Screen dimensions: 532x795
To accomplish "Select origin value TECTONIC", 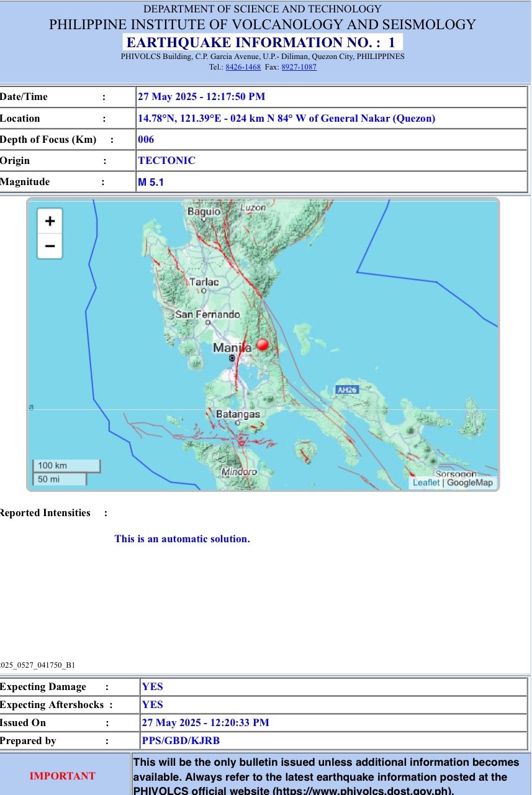I will (x=166, y=160).
